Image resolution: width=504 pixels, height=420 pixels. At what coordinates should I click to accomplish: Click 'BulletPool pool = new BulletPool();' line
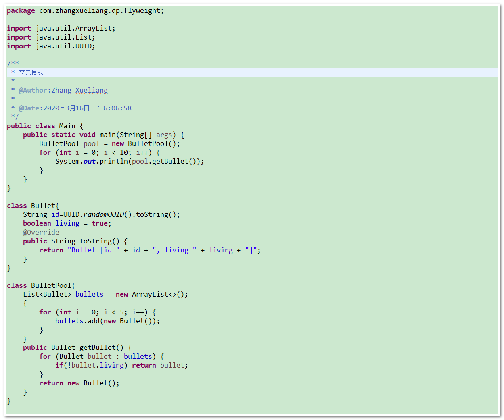tap(109, 144)
